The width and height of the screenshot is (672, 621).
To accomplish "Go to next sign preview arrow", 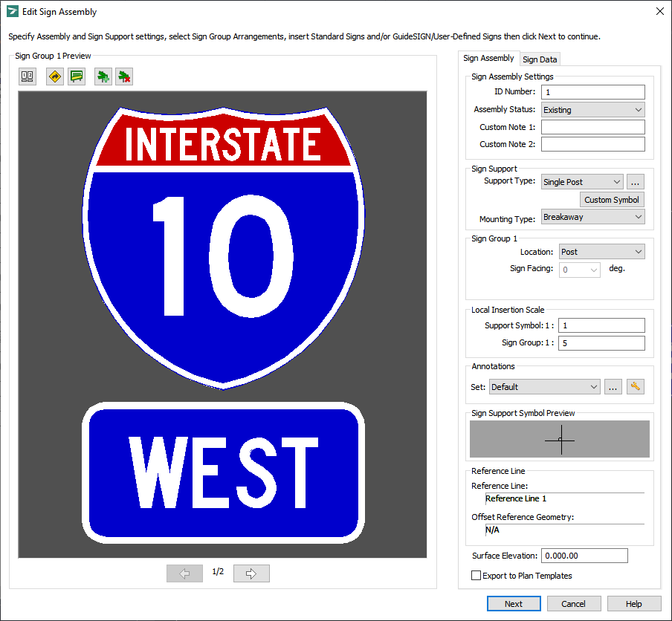I will pyautogui.click(x=251, y=573).
